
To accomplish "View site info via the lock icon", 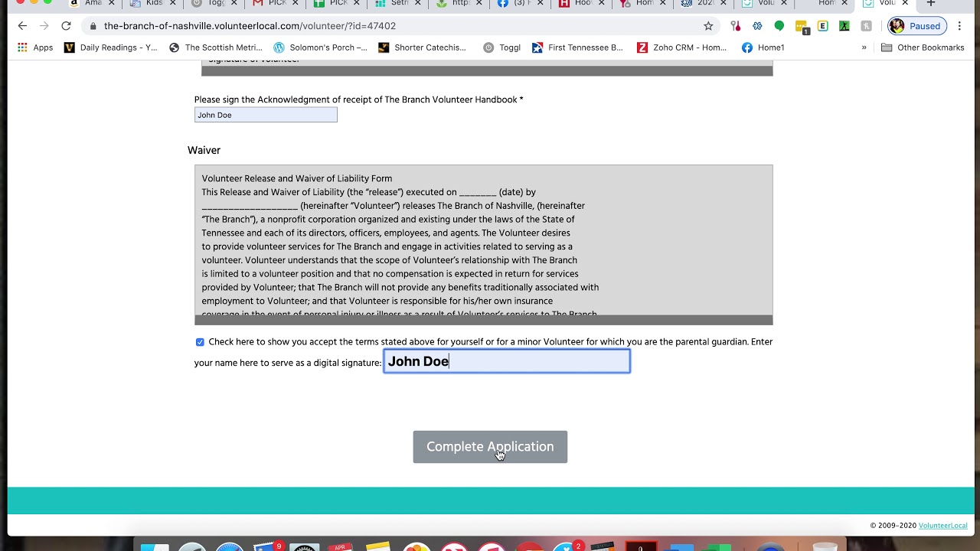I will pos(93,26).
